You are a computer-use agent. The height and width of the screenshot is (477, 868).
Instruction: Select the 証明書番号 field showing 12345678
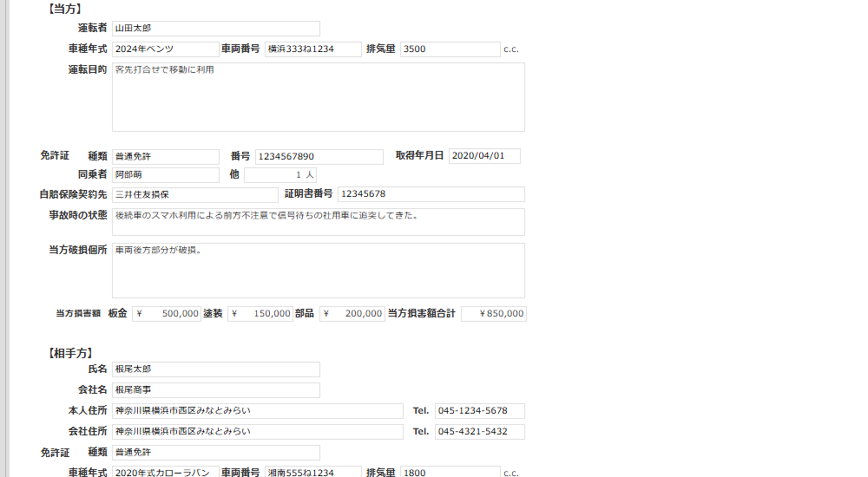431,194
